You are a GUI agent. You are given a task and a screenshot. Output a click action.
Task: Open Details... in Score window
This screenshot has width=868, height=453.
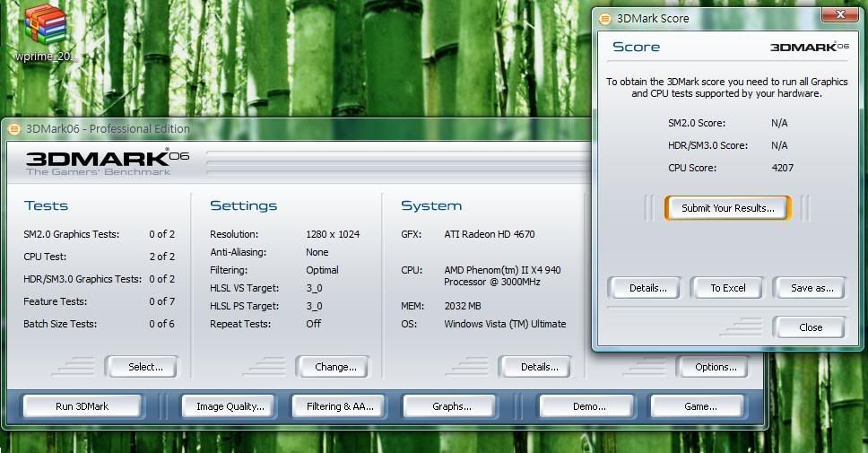pos(645,288)
